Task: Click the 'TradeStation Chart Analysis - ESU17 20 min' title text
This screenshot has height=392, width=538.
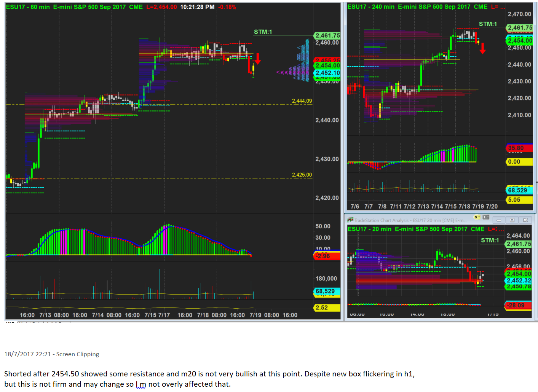Action: pos(410,220)
